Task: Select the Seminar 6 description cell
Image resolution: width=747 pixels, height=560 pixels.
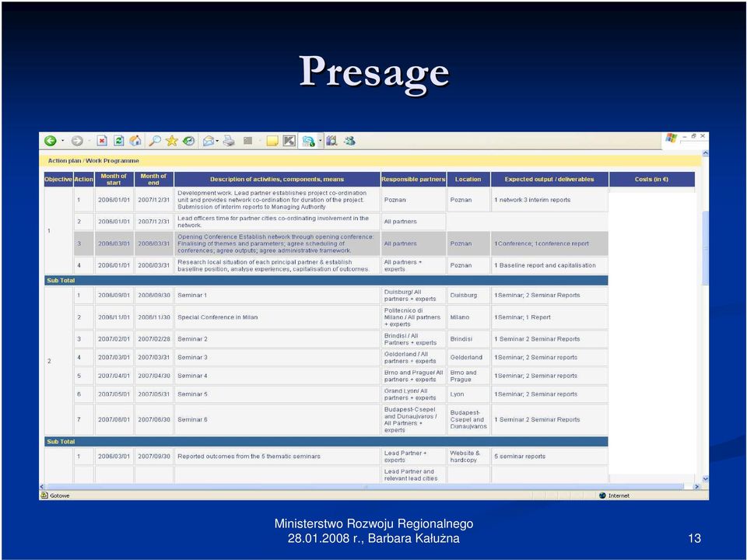Action: point(277,419)
